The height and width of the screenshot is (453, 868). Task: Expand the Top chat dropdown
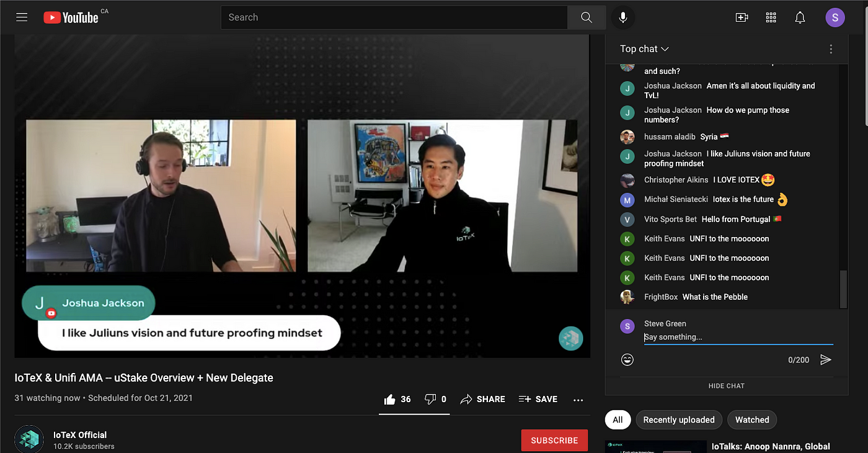point(645,49)
